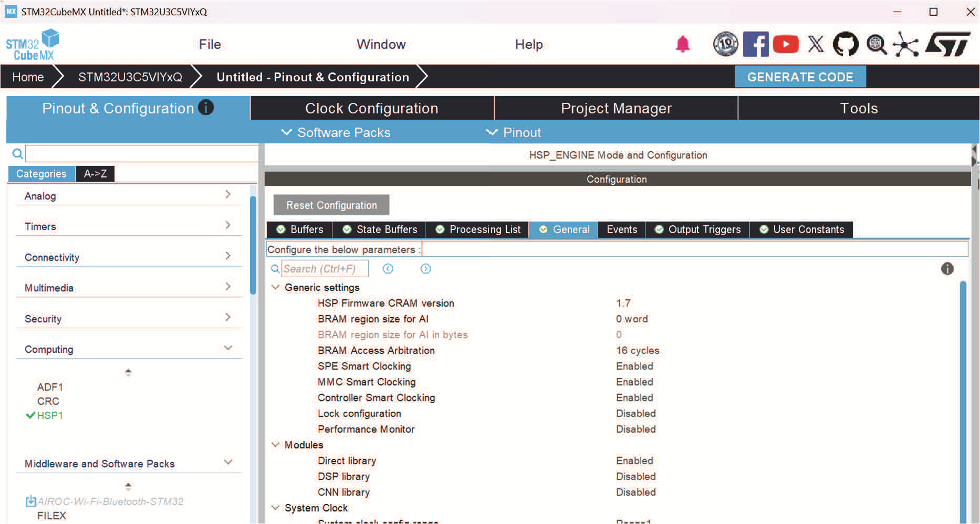Image resolution: width=980 pixels, height=524 pixels.
Task: Click the Reset Configuration button
Action: pos(331,205)
